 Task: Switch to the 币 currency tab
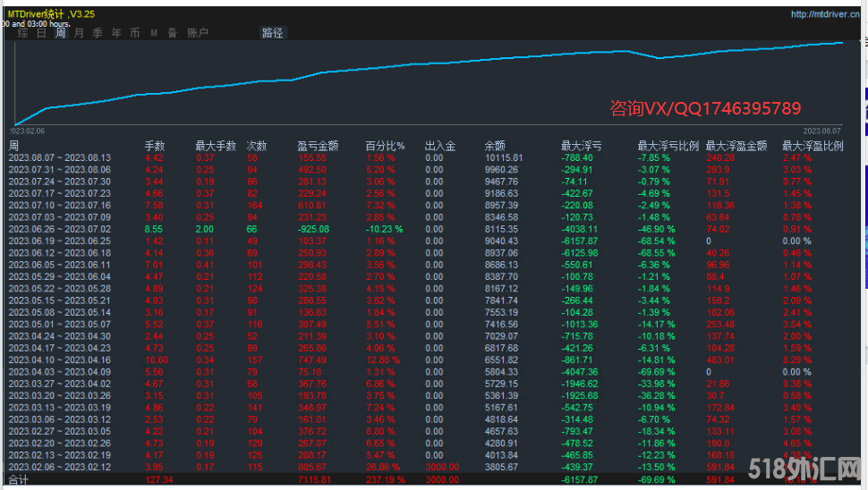(135, 33)
